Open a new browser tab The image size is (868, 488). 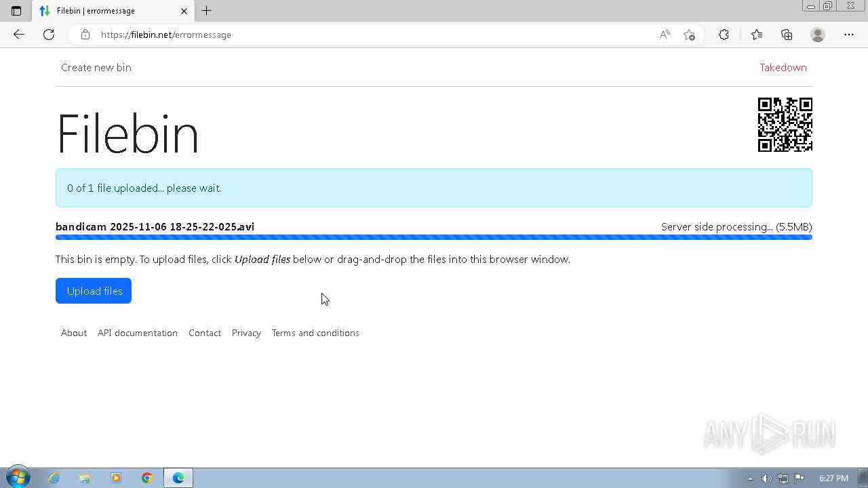pos(207,11)
